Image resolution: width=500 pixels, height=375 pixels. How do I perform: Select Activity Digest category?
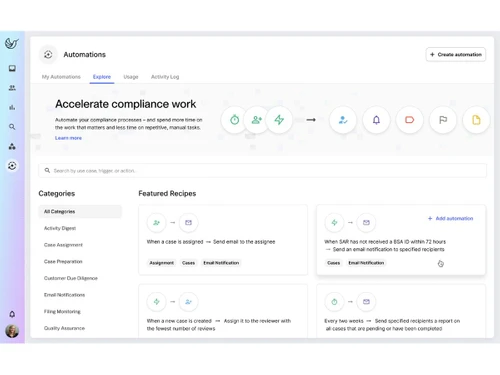click(60, 228)
